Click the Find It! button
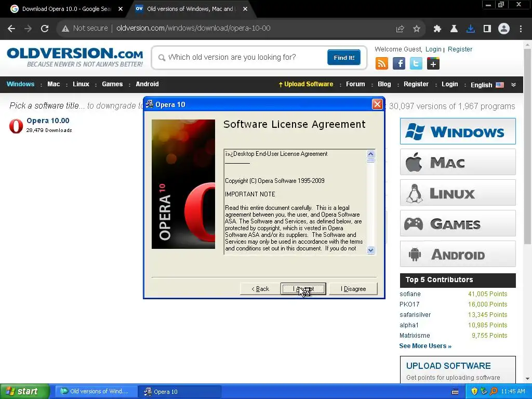Viewport: 532px width, 399px height. pyautogui.click(x=344, y=57)
